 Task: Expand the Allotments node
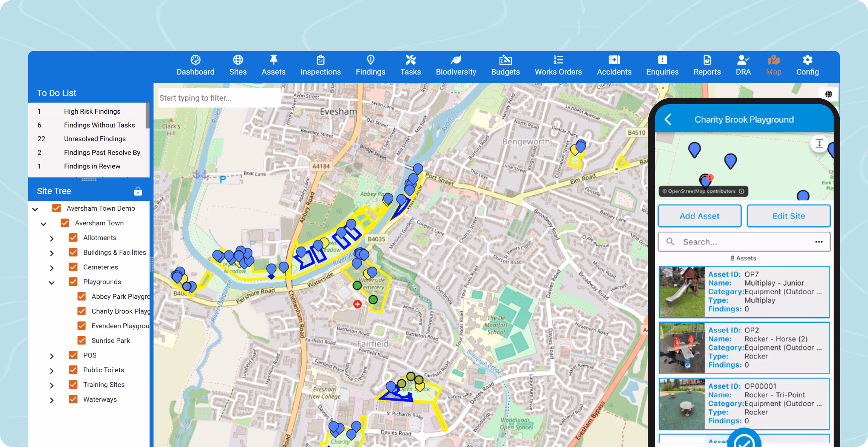click(x=51, y=239)
